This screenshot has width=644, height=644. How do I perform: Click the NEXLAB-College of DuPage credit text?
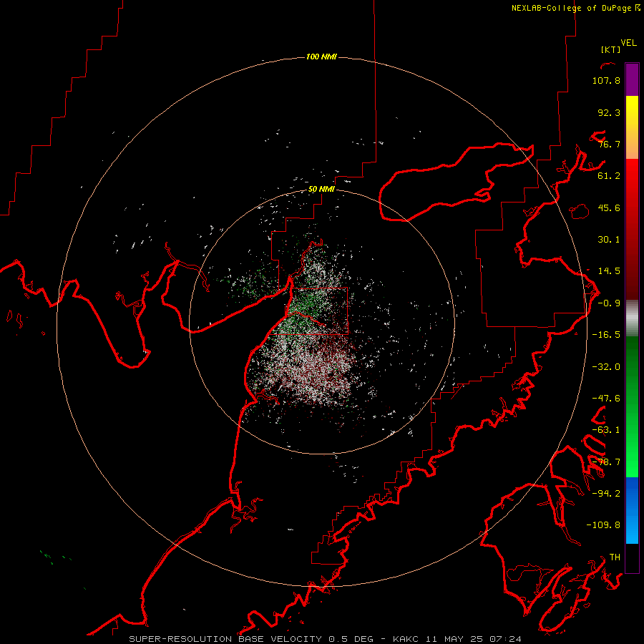[x=575, y=8]
